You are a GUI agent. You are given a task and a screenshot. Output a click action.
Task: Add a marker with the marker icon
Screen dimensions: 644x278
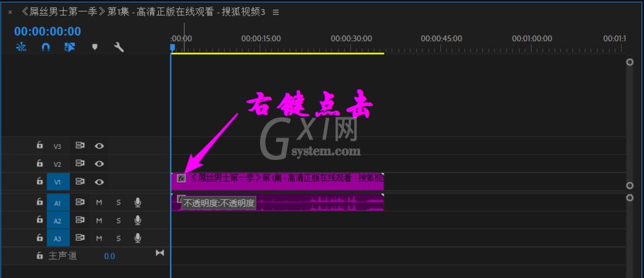[x=95, y=47]
